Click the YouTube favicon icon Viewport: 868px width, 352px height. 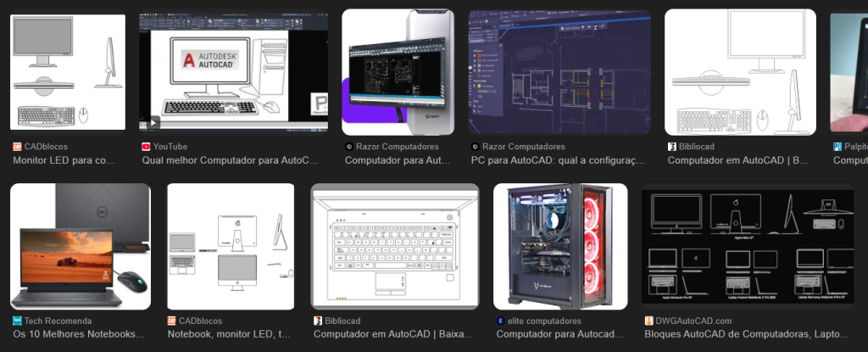pyautogui.click(x=146, y=147)
